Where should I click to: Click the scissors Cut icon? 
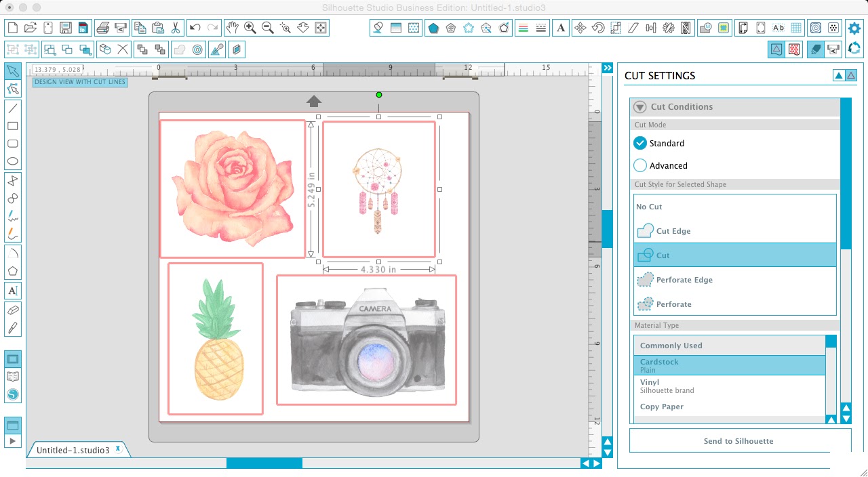click(176, 28)
